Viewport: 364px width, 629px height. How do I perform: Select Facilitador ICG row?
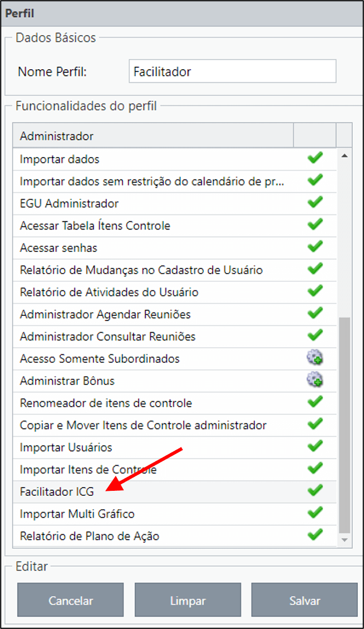175,492
